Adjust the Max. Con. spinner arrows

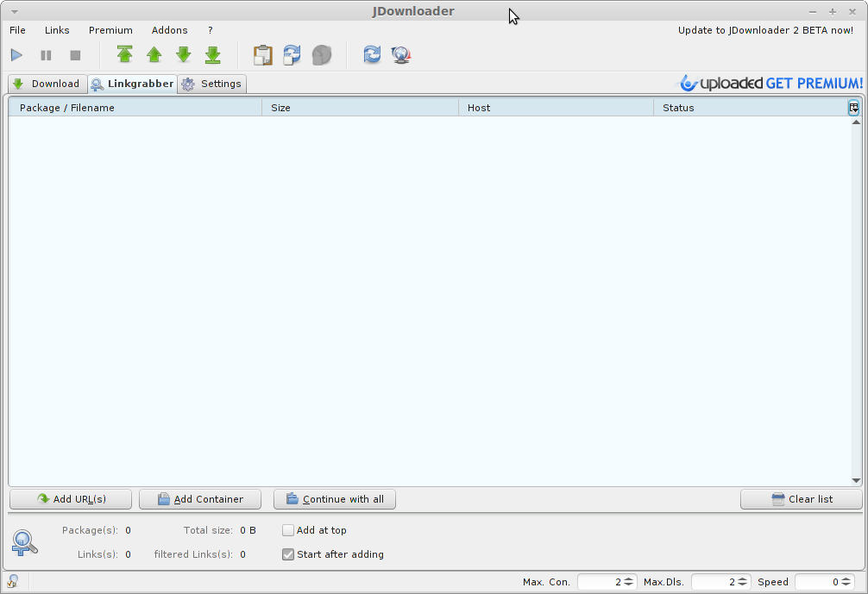628,582
